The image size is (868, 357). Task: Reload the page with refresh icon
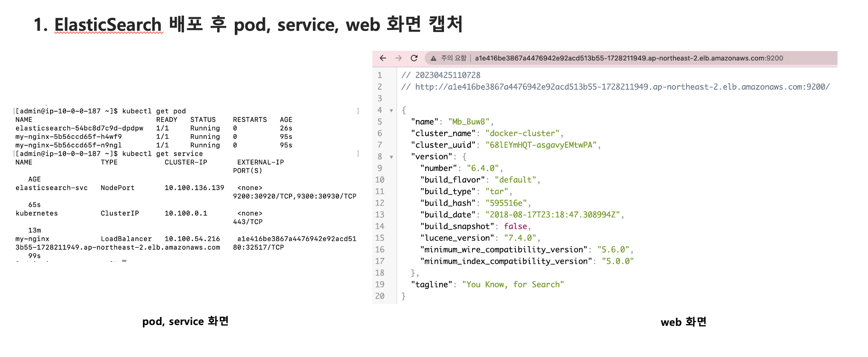click(x=414, y=58)
